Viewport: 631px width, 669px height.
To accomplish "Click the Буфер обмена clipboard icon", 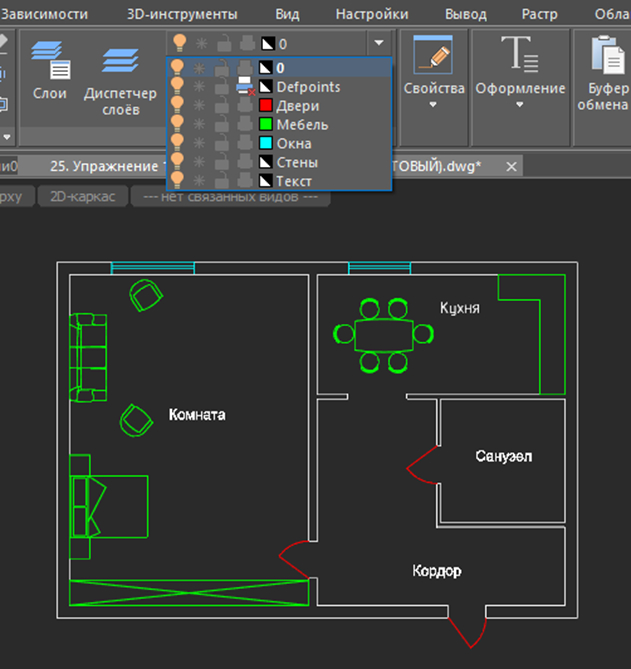I will click(605, 55).
